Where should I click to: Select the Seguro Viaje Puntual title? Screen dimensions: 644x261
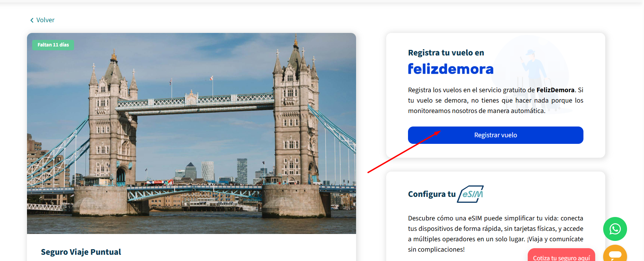coord(81,252)
